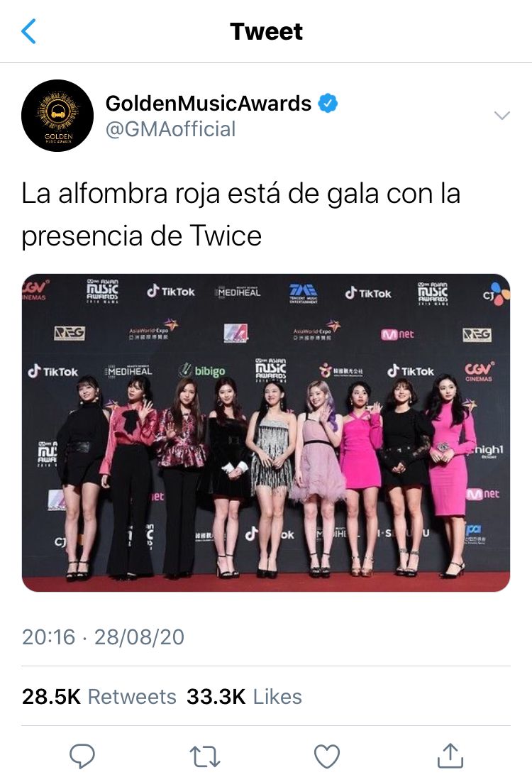Tap the 28/08/20 date text
This screenshot has width=532, height=782.
pyautogui.click(x=139, y=637)
